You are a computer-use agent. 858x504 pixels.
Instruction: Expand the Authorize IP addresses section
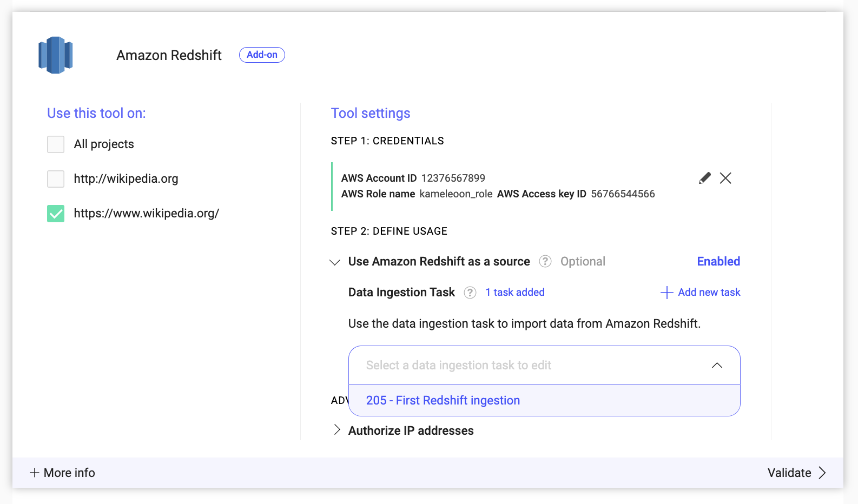337,430
